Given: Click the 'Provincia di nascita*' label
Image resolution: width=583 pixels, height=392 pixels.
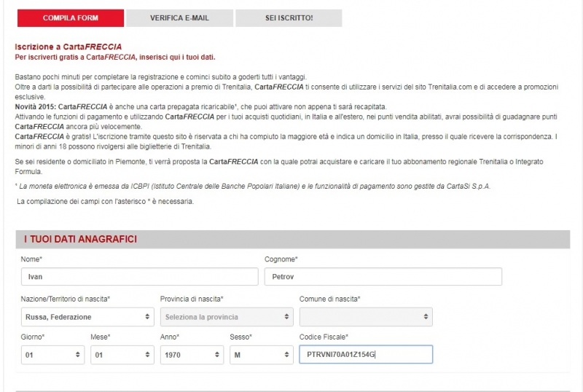Looking at the screenshot, I should [192, 299].
